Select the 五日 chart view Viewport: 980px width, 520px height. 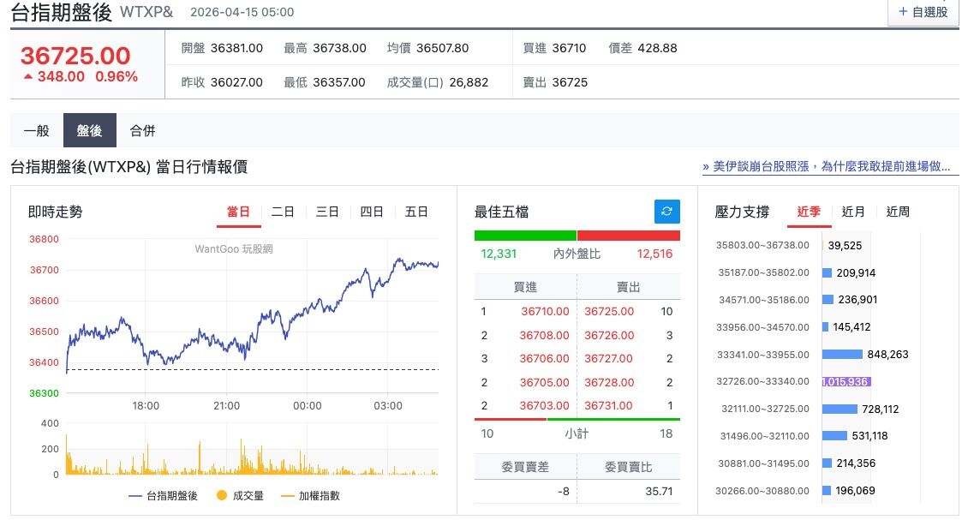pos(416,211)
